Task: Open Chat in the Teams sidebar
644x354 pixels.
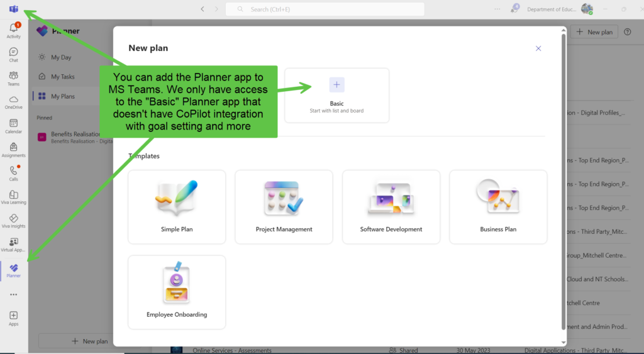Action: 14,55
